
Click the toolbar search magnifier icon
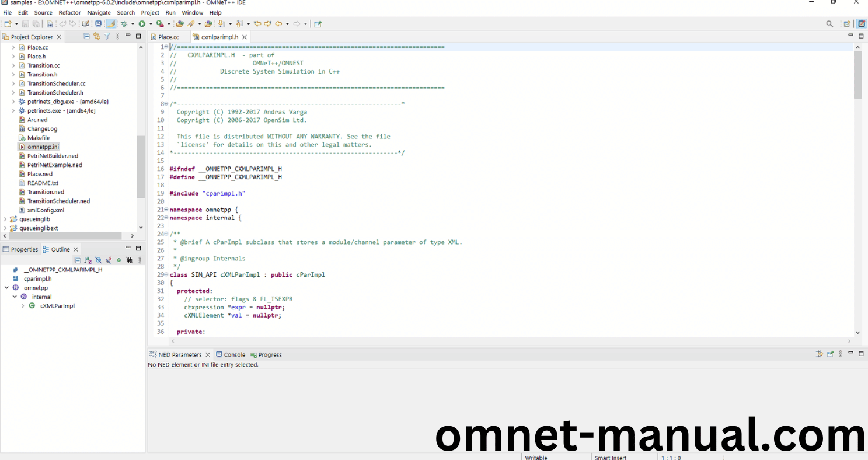[x=829, y=24]
